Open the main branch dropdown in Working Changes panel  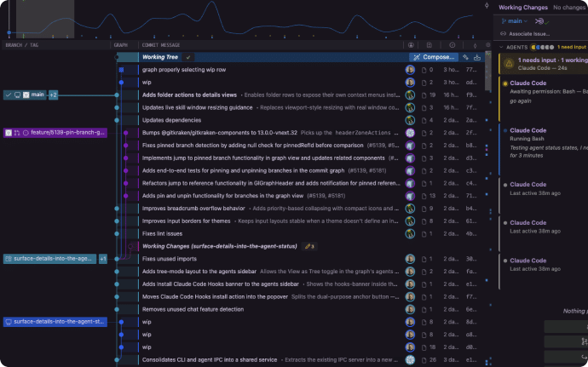pos(514,21)
